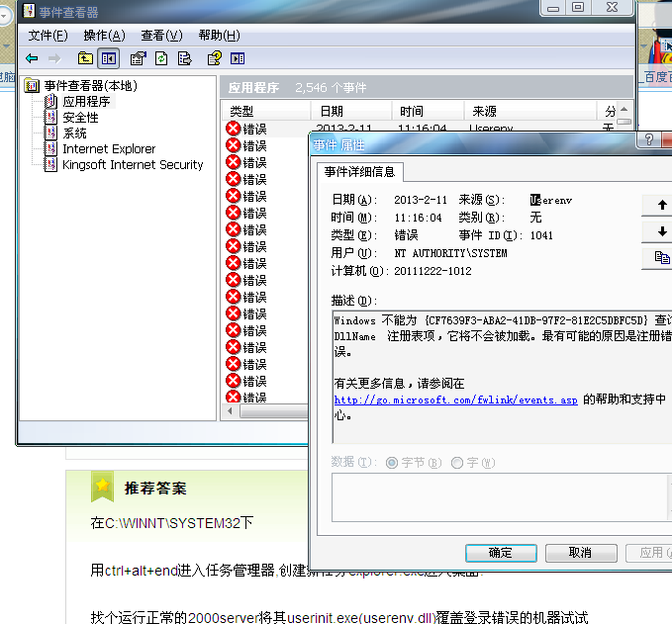Click the Event Viewer title bar icon
The height and width of the screenshot is (624, 672).
point(29,10)
